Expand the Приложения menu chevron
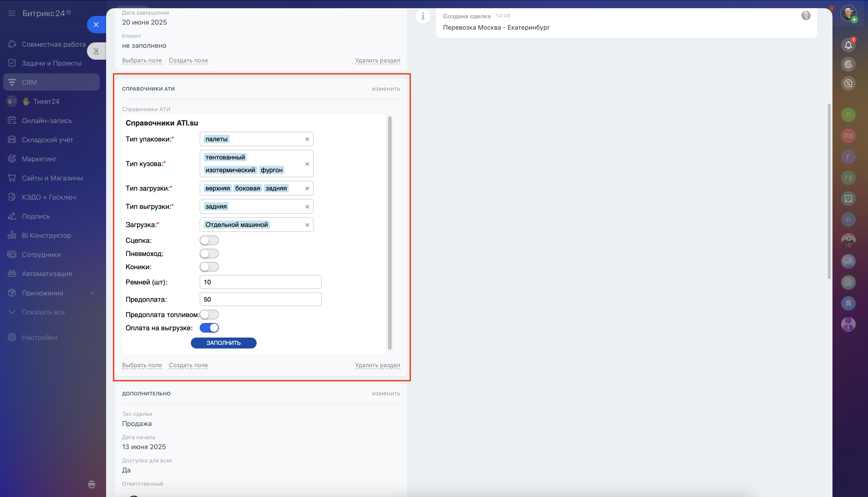The height and width of the screenshot is (497, 868). (x=92, y=293)
